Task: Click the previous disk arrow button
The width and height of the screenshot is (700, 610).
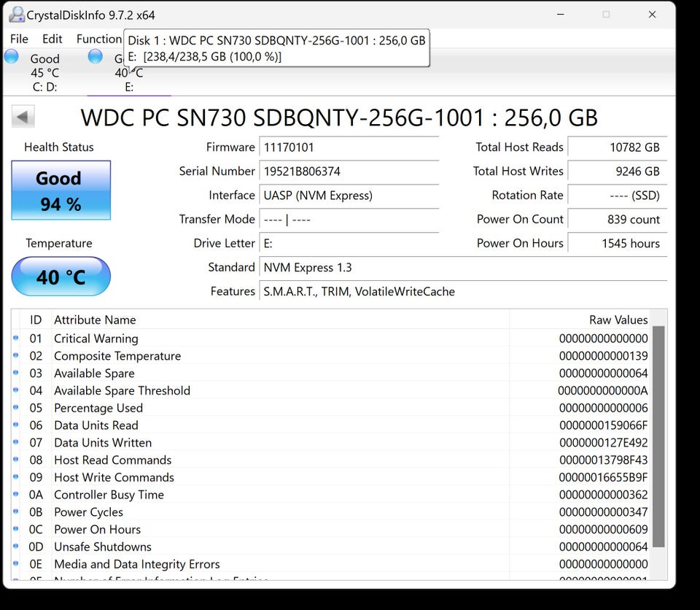Action: point(23,117)
